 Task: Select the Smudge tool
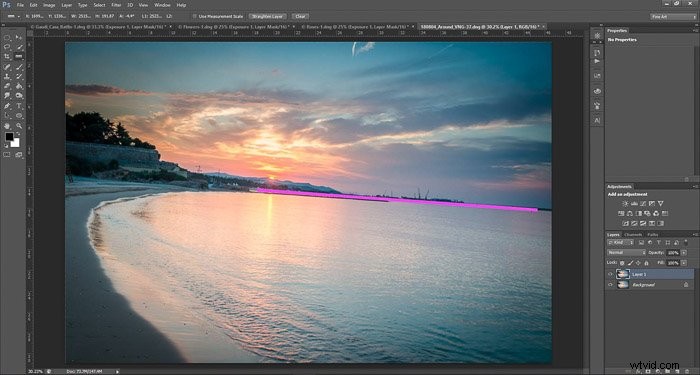7,96
